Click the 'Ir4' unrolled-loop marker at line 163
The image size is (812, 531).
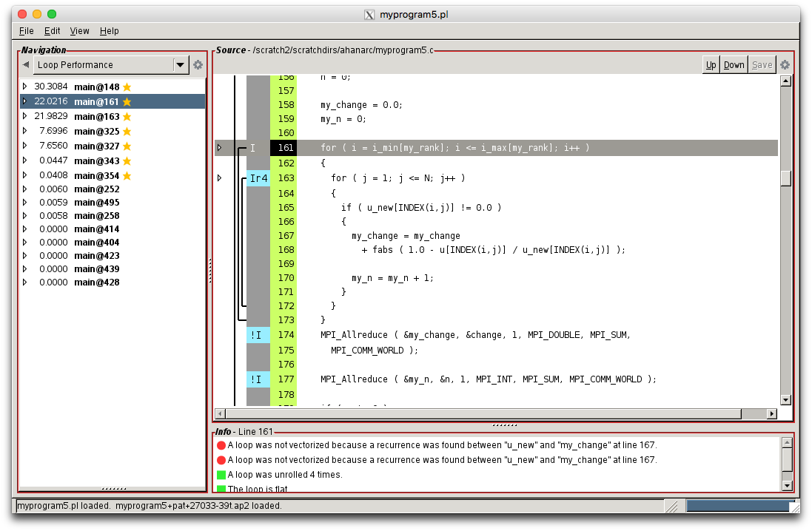coord(258,178)
